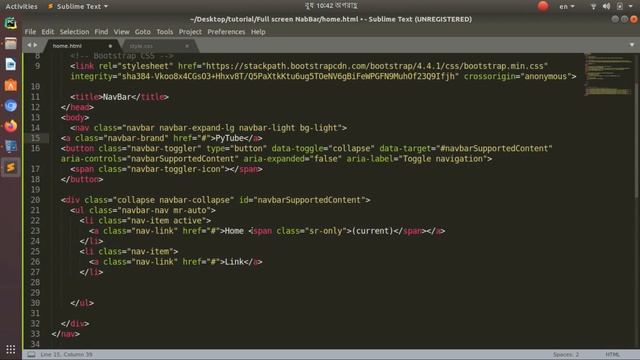Viewport: 640px width, 360px height.
Task: Click the Home text in line 23
Action: coord(234,231)
